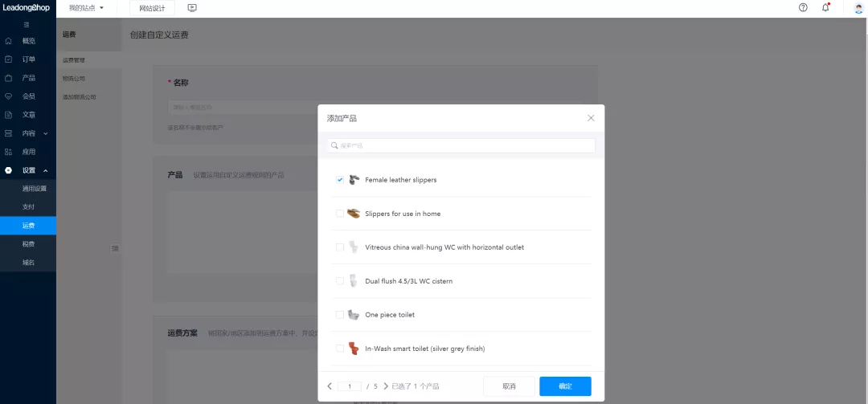This screenshot has height=404, width=868.
Task: Open 域名 in the settings submenu
Action: pos(28,263)
